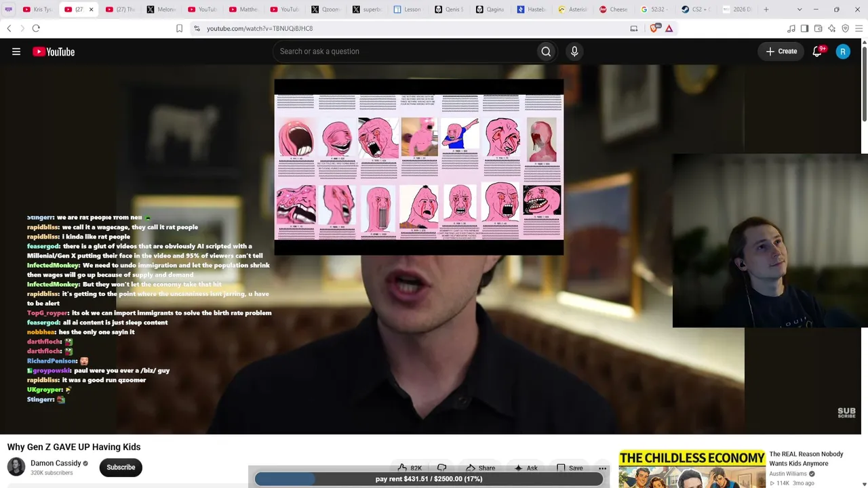
Task: Open the browser VPN shield icon
Action: coord(845,28)
